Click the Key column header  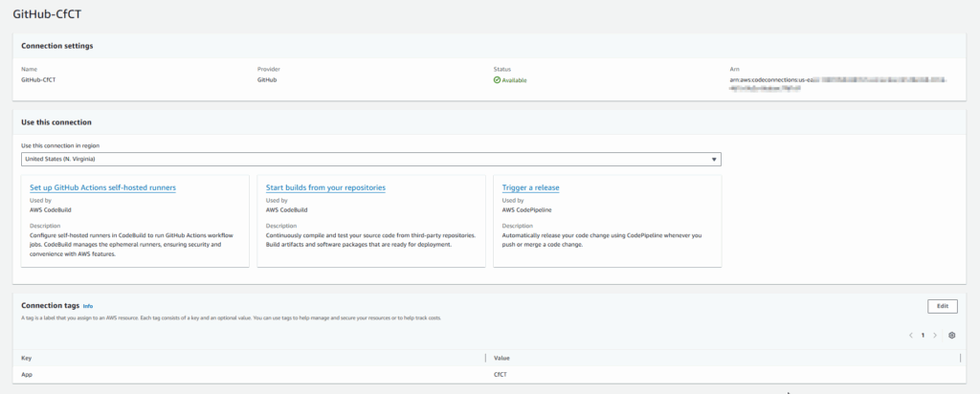[26, 358]
